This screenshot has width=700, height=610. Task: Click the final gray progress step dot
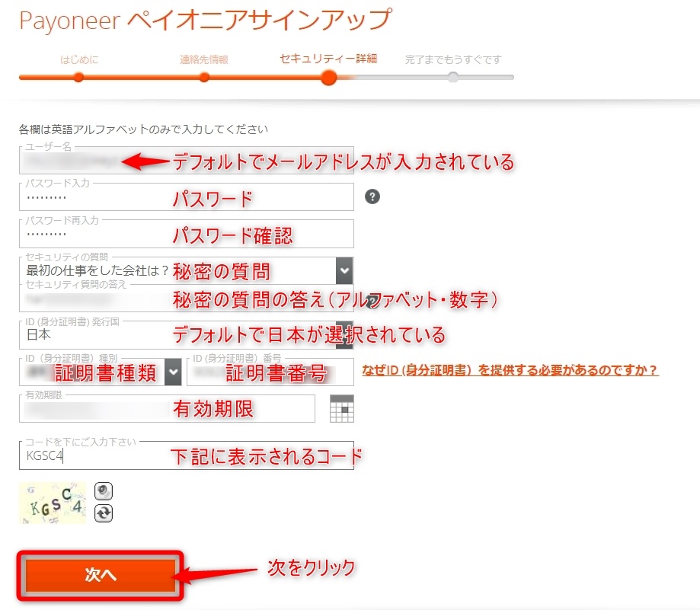453,78
